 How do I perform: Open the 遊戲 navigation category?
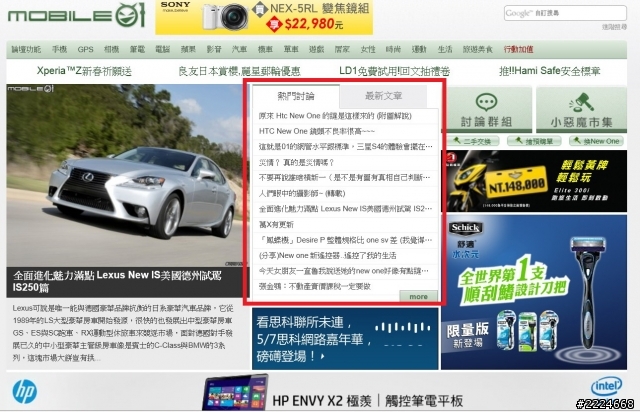point(316,49)
